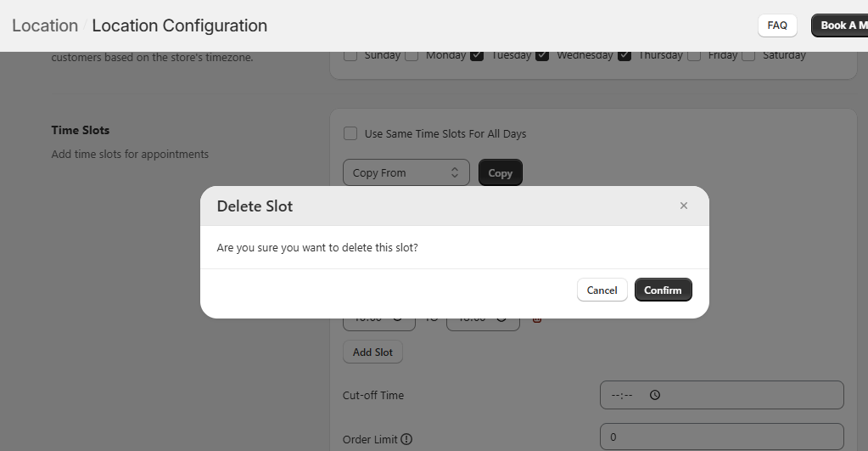Click the Book A M… button
The image size is (868, 451).
838,25
